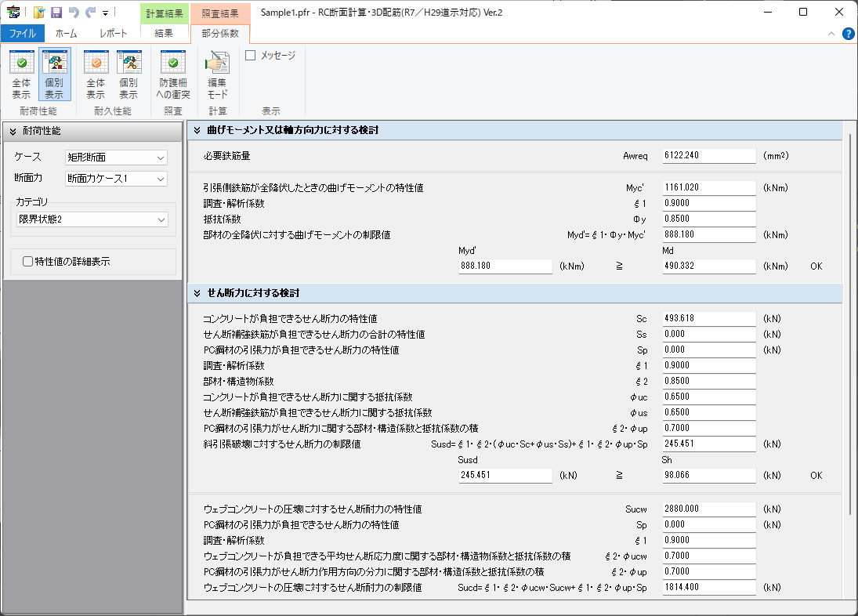Click the application logo icon in title bar
858x616 pixels.
pos(13,12)
